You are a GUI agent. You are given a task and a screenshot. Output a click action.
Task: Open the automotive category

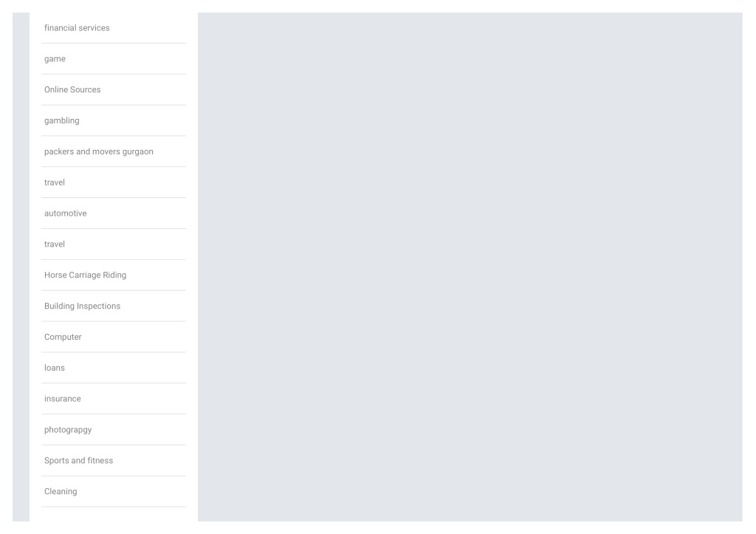click(x=66, y=213)
